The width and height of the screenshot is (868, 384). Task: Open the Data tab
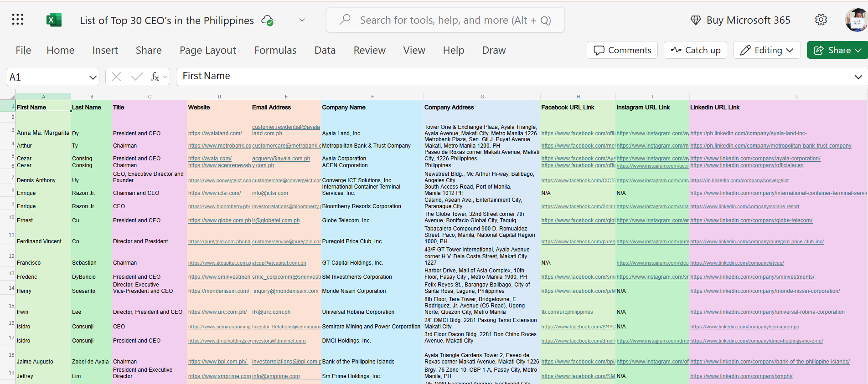coord(325,50)
